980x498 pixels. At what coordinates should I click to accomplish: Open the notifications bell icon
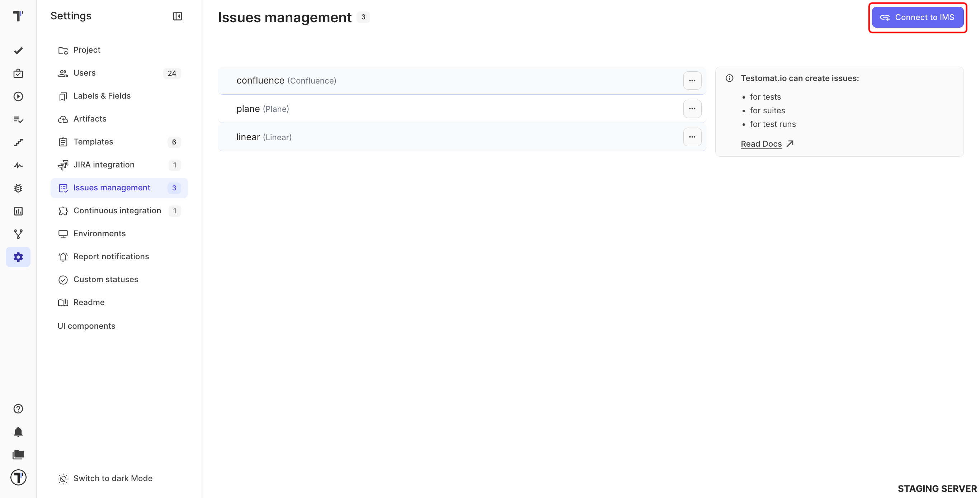(18, 432)
